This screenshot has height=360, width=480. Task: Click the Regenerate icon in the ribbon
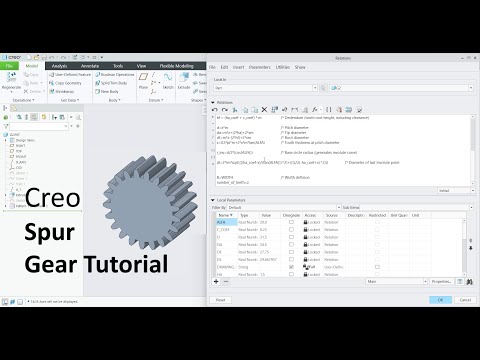click(x=11, y=77)
